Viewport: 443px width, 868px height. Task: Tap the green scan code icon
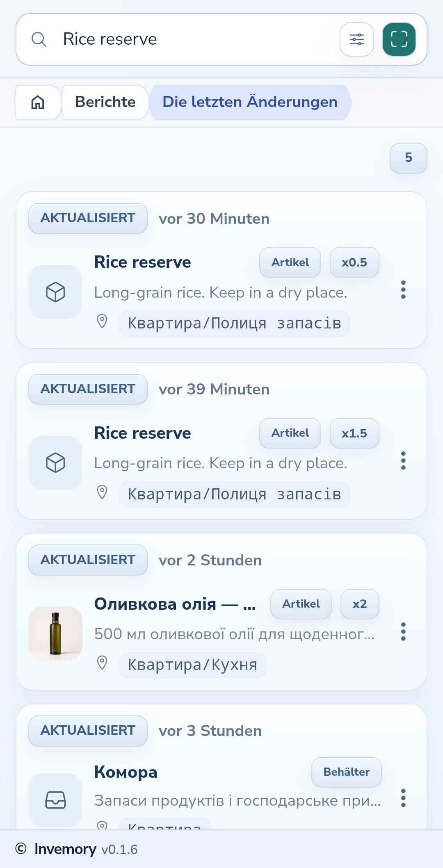click(x=399, y=39)
